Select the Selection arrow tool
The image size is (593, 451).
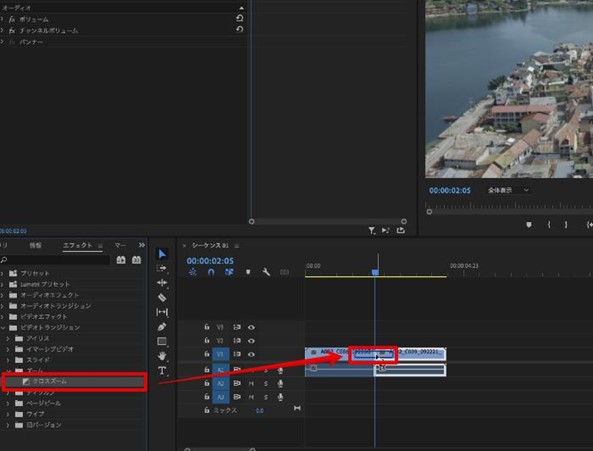tap(162, 254)
